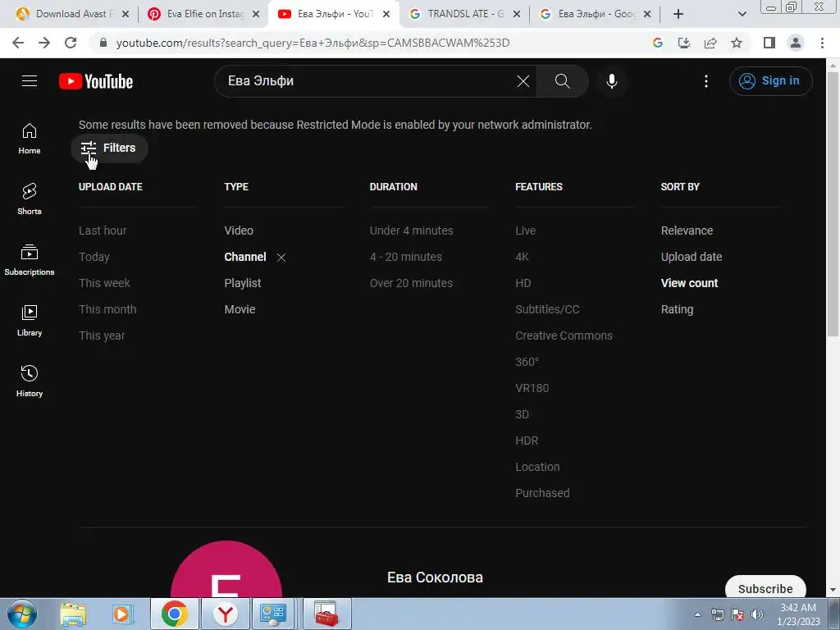The image size is (840, 630).
Task: Switch to TRANDSL ATE Google tab
Action: [465, 14]
